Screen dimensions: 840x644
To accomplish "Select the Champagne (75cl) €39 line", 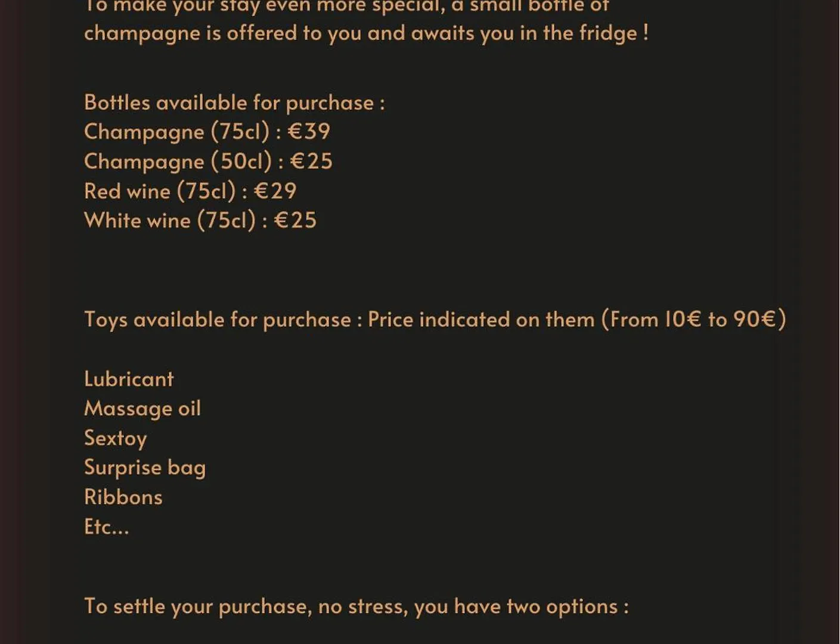I will click(207, 132).
